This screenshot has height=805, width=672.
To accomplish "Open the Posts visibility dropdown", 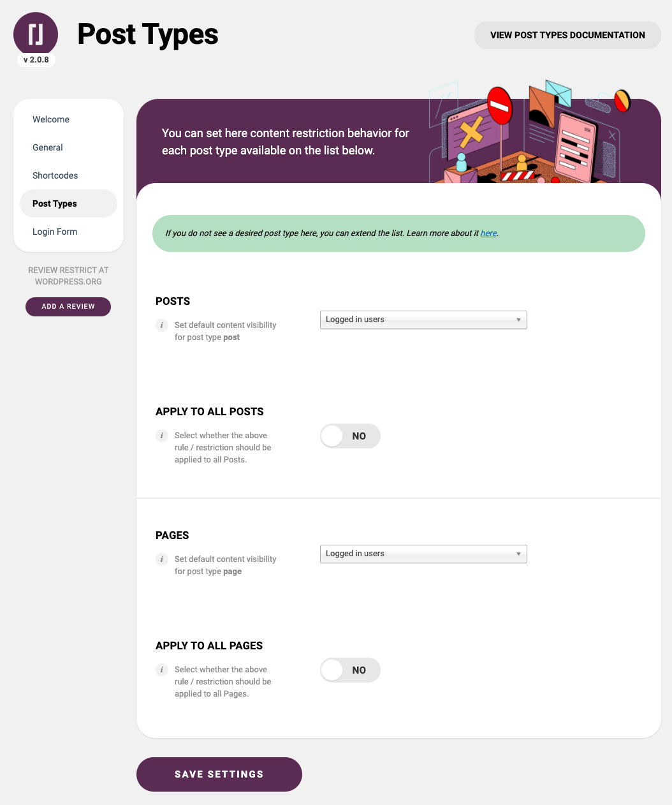I will tap(423, 320).
